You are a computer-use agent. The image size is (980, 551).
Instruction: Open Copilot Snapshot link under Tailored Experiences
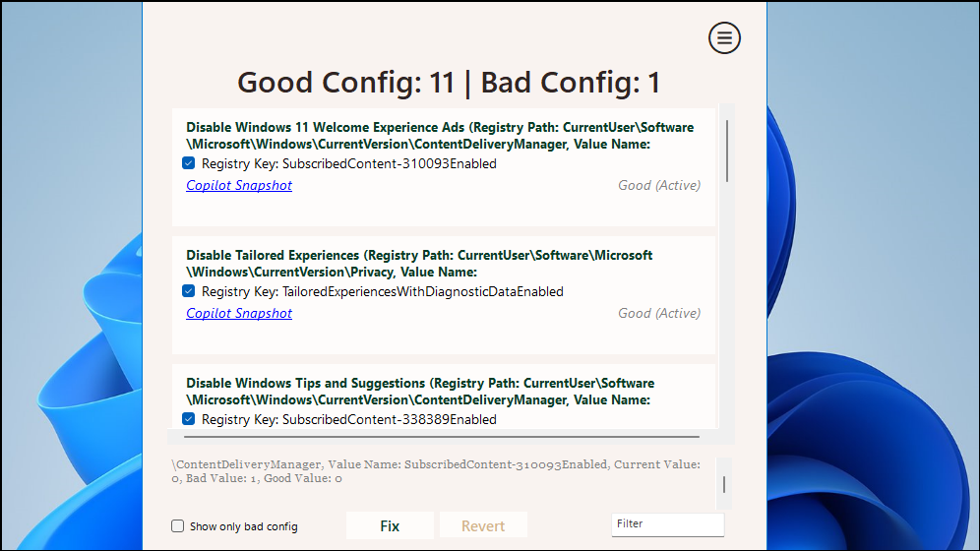click(x=239, y=313)
